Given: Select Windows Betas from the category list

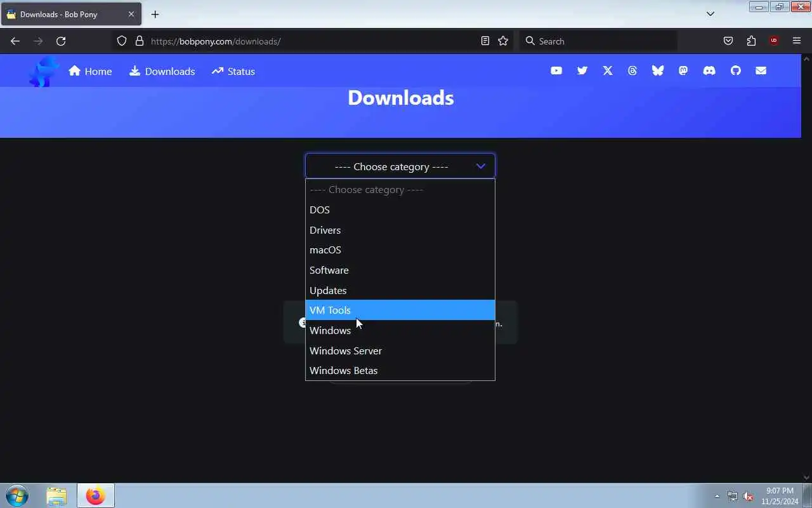Looking at the screenshot, I should point(400,370).
